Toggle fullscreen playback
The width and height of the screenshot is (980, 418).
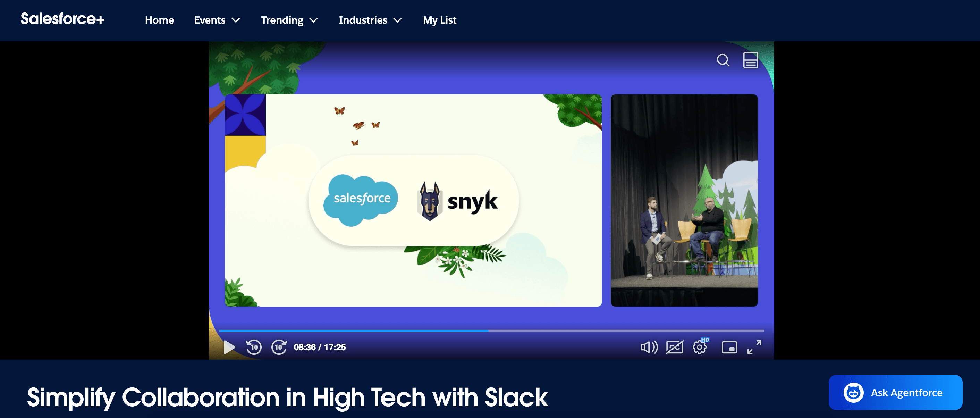coord(754,347)
